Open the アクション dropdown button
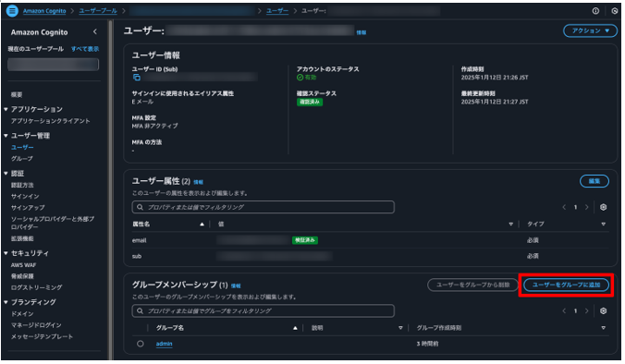 pyautogui.click(x=590, y=30)
